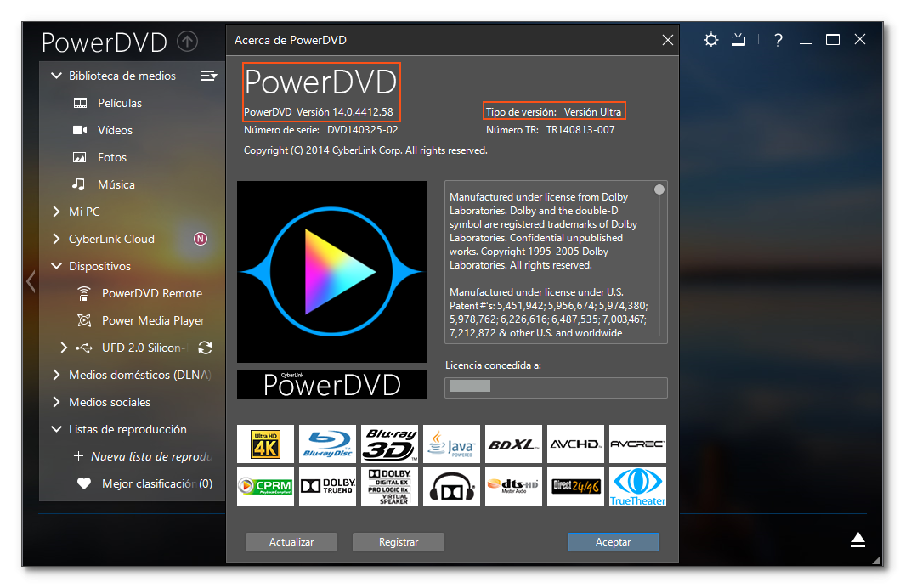Expand the CyberLink Cloud node

tap(56, 238)
